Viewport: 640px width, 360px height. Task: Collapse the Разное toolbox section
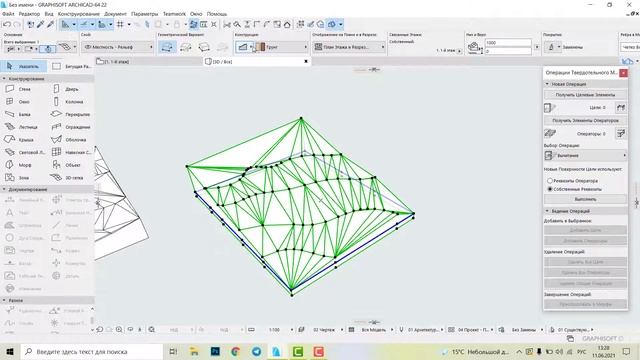(x=4, y=300)
